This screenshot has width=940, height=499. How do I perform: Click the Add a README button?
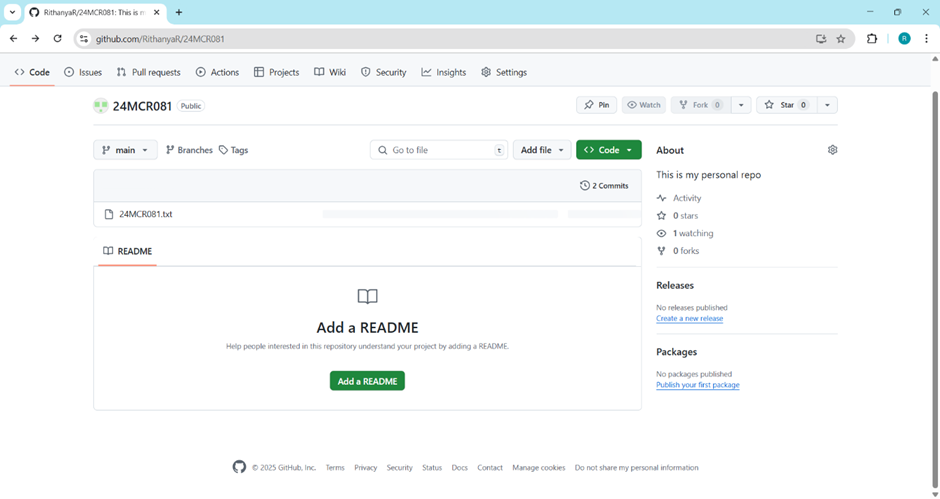367,381
